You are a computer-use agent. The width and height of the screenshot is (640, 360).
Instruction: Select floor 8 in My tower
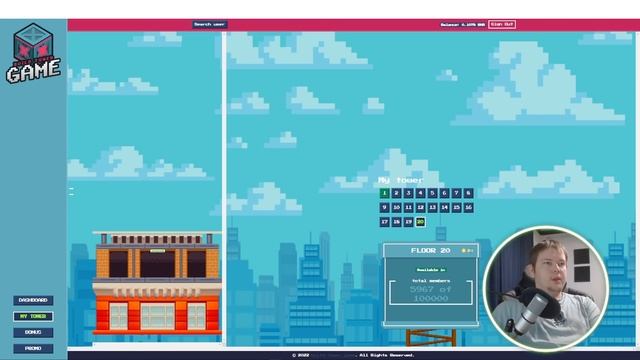click(x=469, y=193)
